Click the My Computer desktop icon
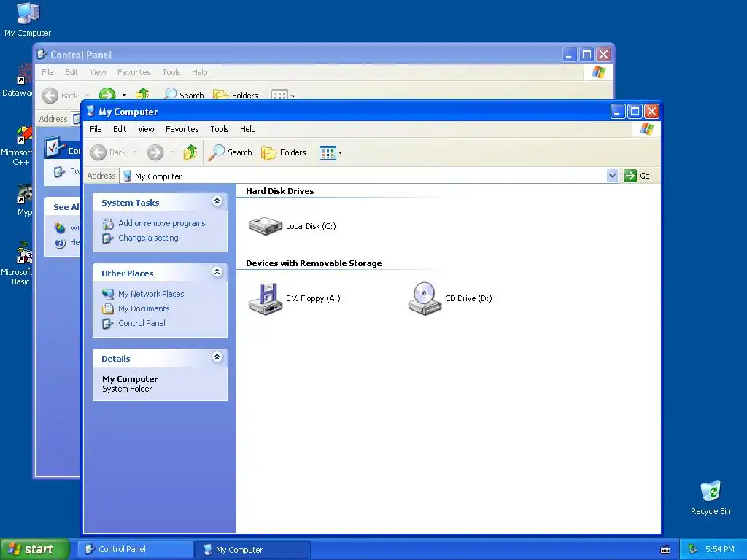This screenshot has width=747, height=560. click(x=28, y=20)
